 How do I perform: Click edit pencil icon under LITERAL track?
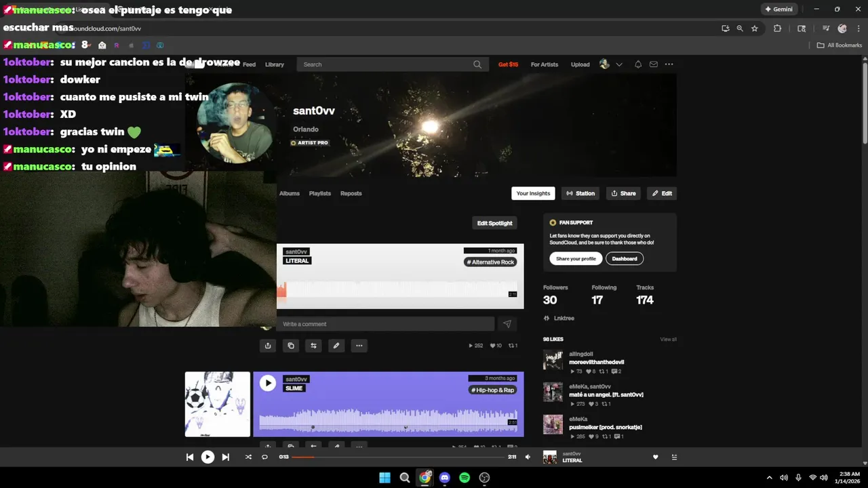pyautogui.click(x=336, y=346)
